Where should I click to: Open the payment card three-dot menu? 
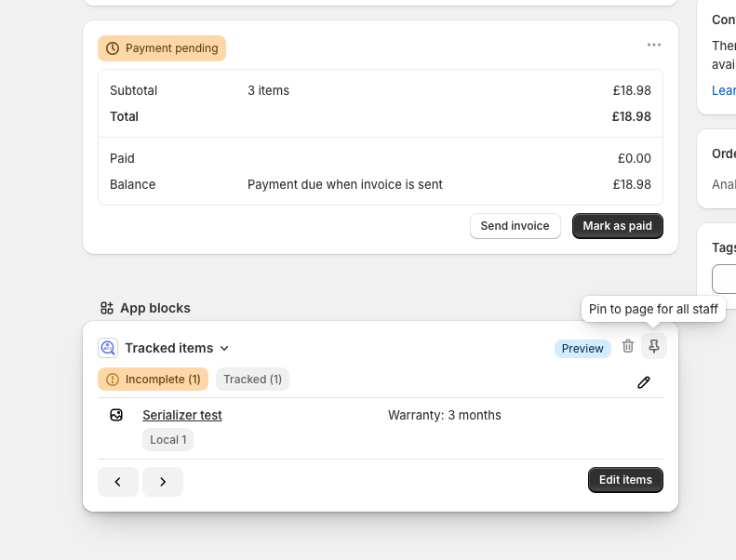point(654,45)
